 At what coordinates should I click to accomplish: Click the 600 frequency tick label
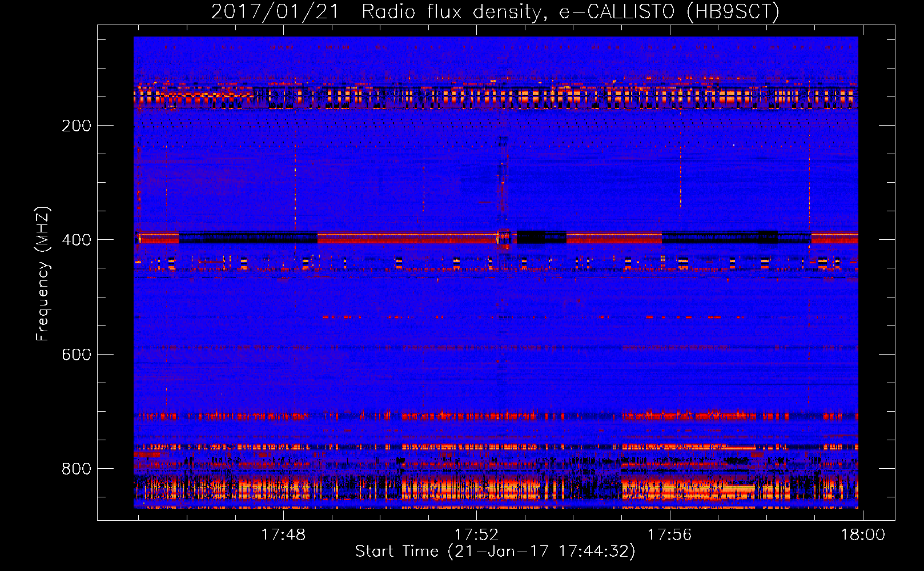77,355
